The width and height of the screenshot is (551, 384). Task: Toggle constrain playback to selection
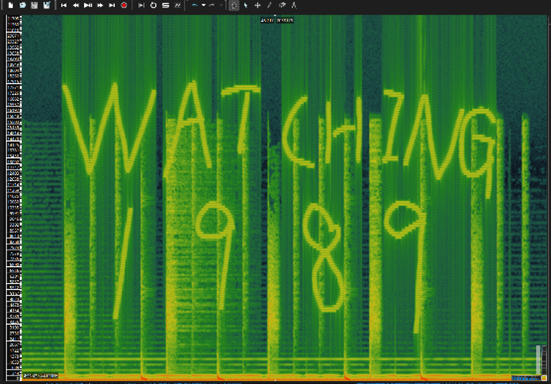pos(141,5)
